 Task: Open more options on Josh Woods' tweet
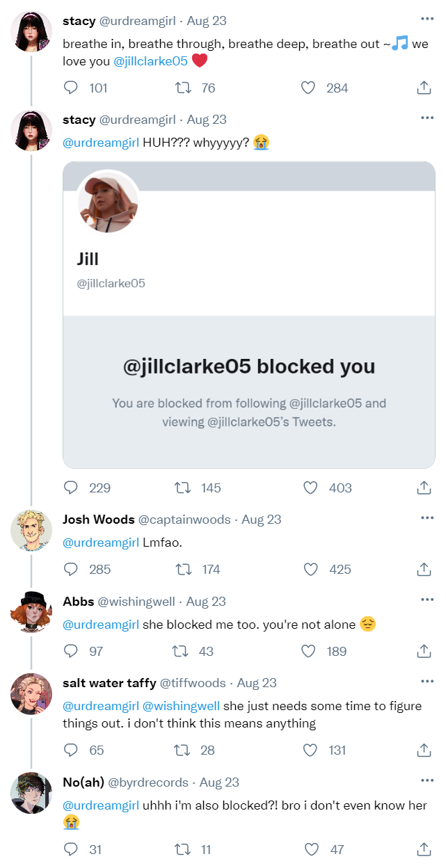click(x=427, y=517)
